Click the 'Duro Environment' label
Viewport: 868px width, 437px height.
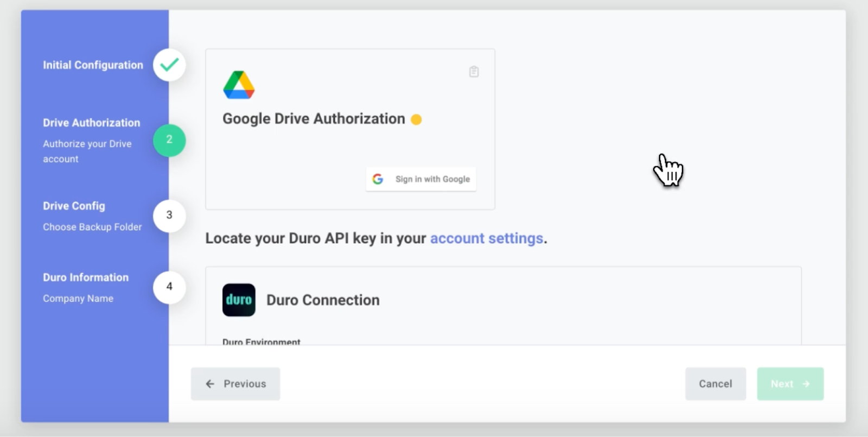[x=261, y=341]
